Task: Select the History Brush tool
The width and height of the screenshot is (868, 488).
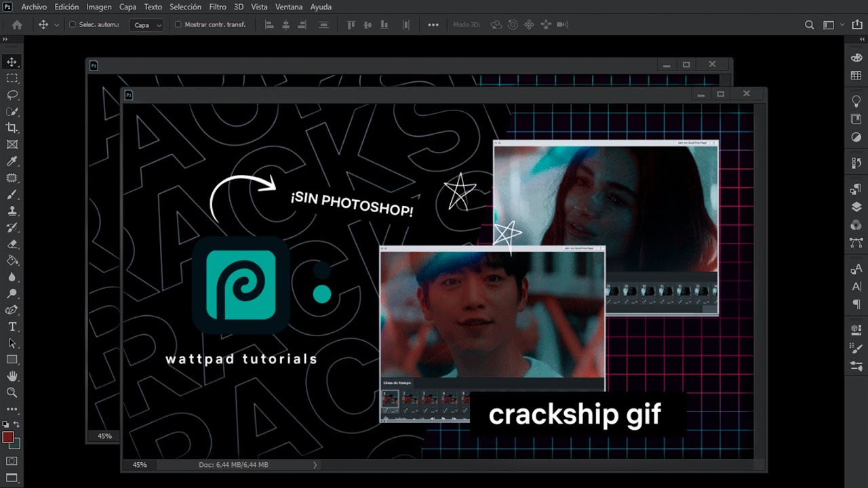Action: click(x=12, y=227)
